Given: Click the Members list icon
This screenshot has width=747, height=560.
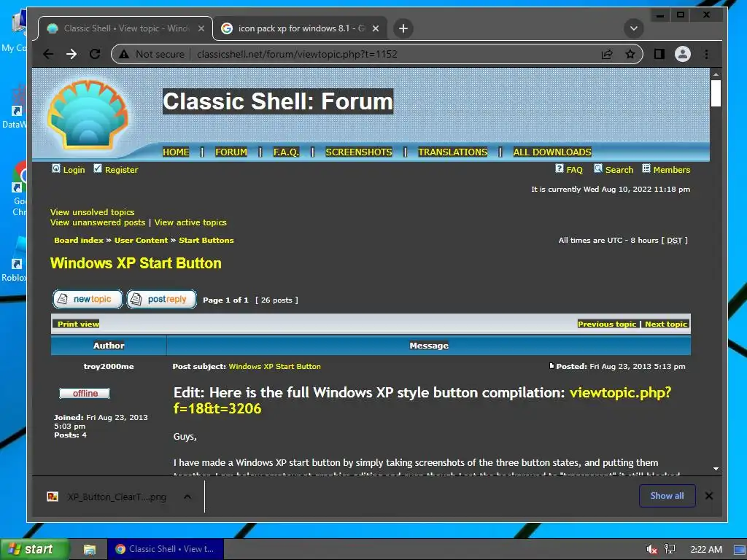Looking at the screenshot, I should [646, 168].
